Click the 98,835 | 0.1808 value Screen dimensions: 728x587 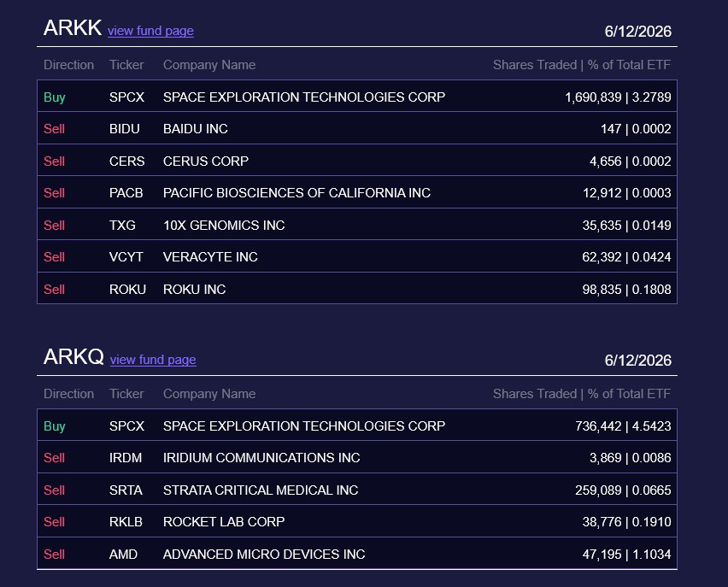tap(627, 290)
